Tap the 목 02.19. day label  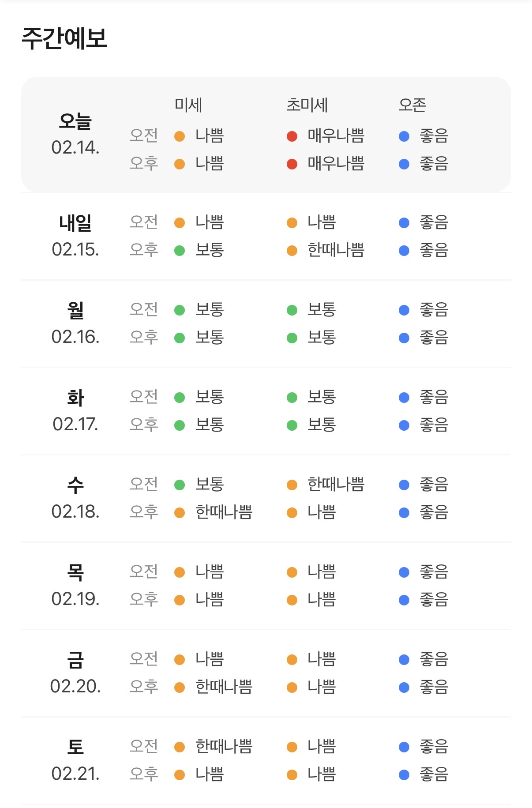tap(75, 586)
